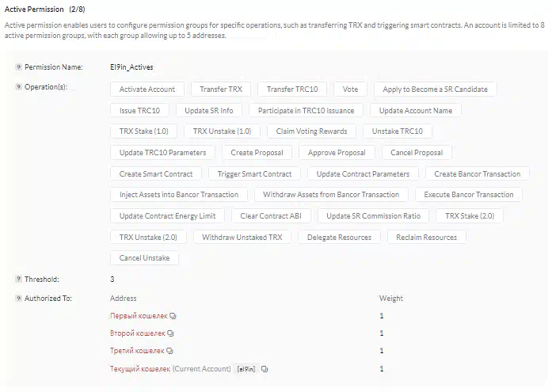Select the Issue TRC10 operation
The height and width of the screenshot is (392, 552).
pos(139,111)
